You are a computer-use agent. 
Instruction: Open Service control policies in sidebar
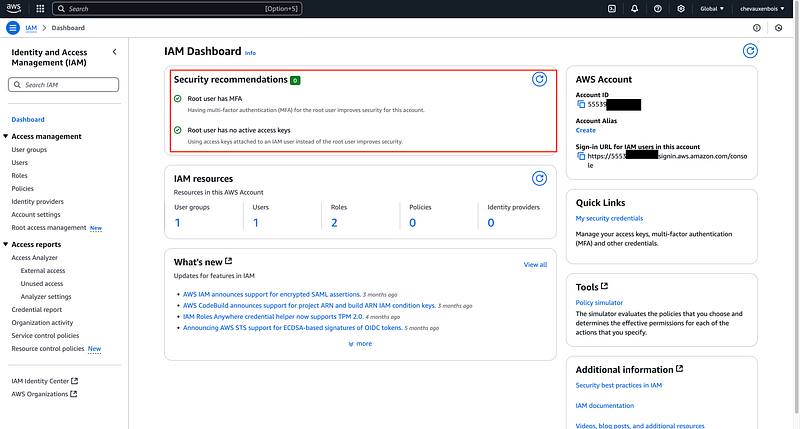[45, 336]
